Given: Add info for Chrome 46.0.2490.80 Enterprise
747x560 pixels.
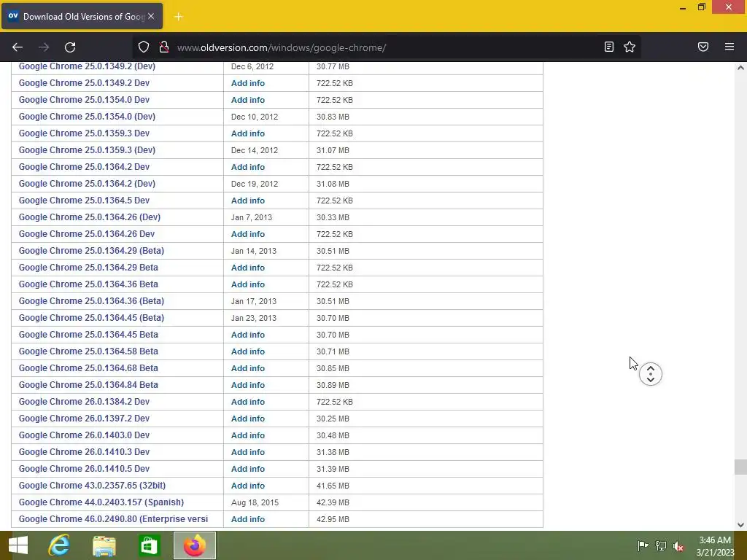Looking at the screenshot, I should (248, 519).
